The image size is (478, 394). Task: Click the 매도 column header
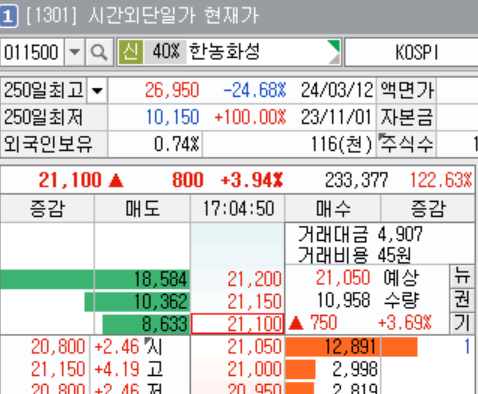(143, 209)
